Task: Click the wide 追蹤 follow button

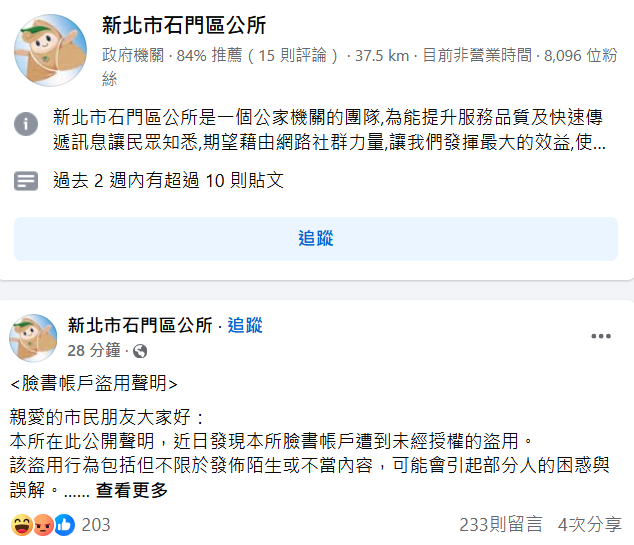Action: click(316, 239)
